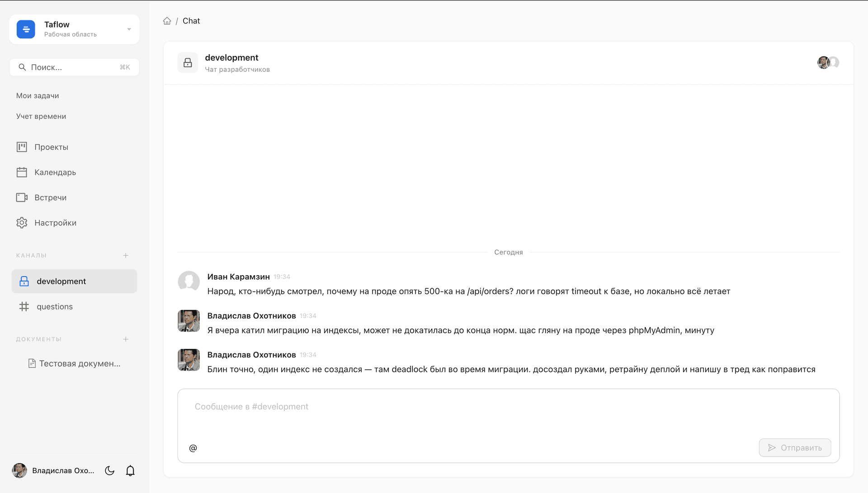This screenshot has width=868, height=493.
Task: Click the Отправить send button
Action: click(795, 447)
